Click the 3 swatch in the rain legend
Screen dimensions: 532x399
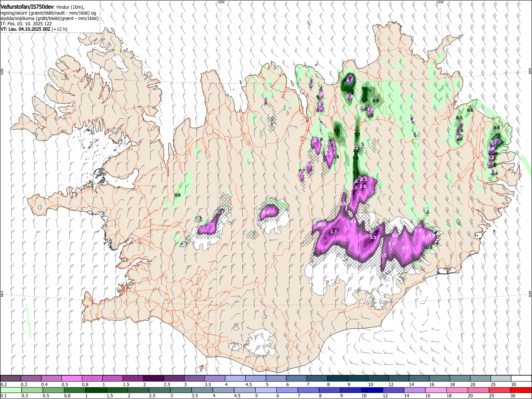(x=181, y=390)
